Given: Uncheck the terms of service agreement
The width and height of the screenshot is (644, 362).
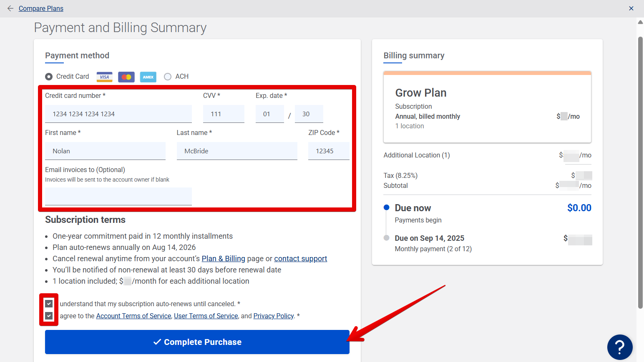Looking at the screenshot, I should (49, 316).
